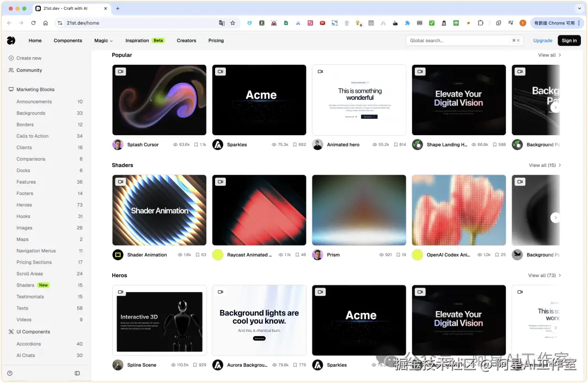Click the bookmark icon for Splash Cursor

pos(196,144)
